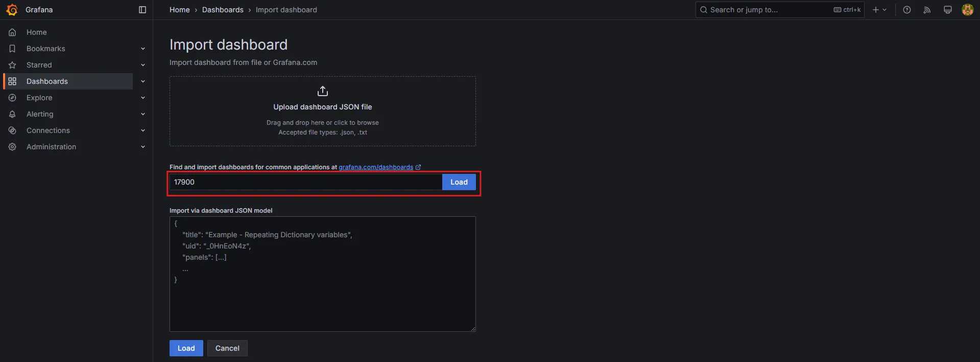Expand the Administration section chevron
This screenshot has height=362, width=980.
point(143,147)
